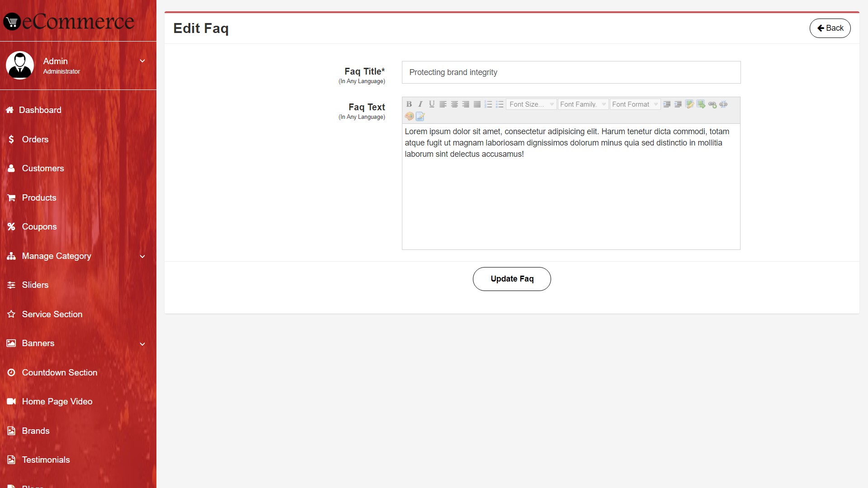Open the Font Family dropdown
The width and height of the screenshot is (868, 488).
pos(583,104)
